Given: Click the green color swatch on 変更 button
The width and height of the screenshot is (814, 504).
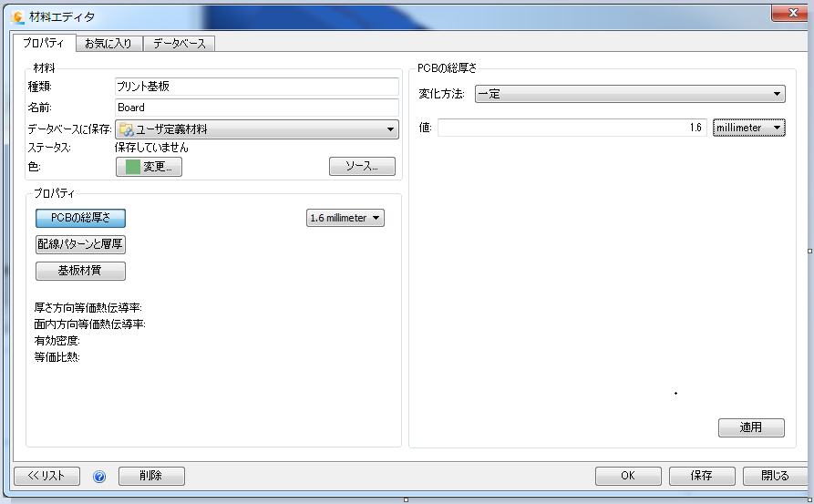Looking at the screenshot, I should [133, 167].
